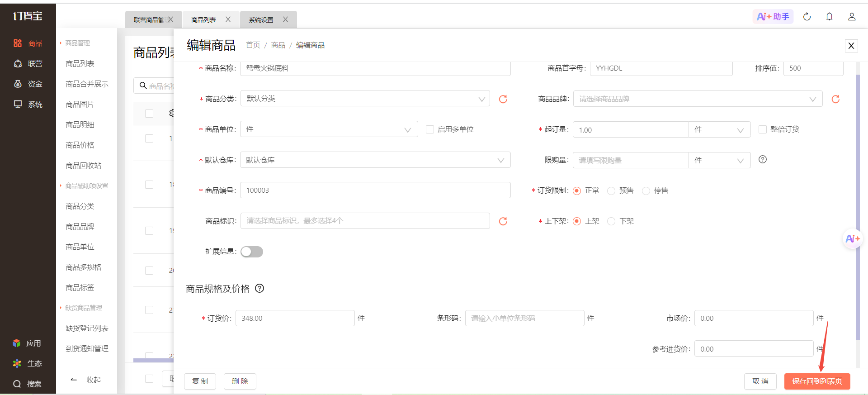This screenshot has height=395, width=868.
Task: Open 应用 in the sidebar
Action: 27,343
